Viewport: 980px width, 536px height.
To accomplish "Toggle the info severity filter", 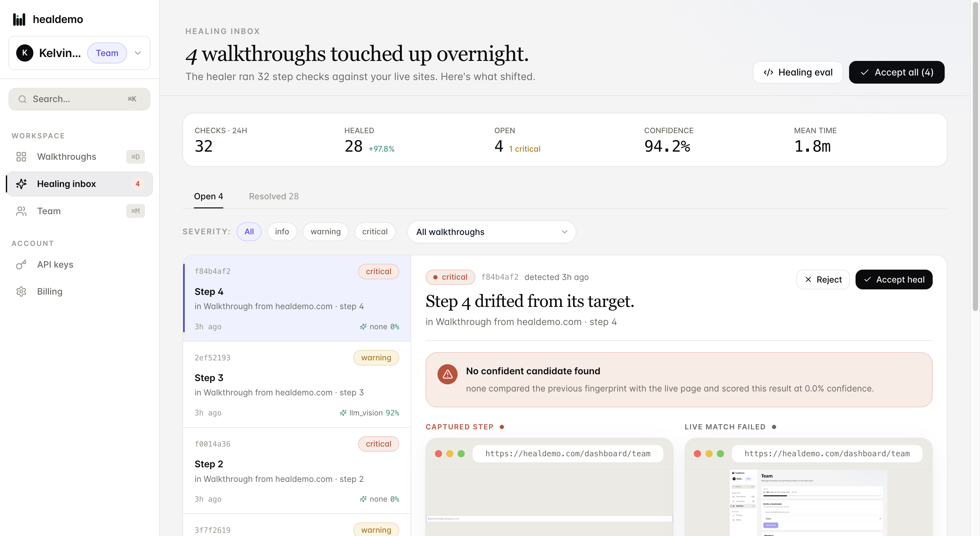I will pyautogui.click(x=282, y=232).
